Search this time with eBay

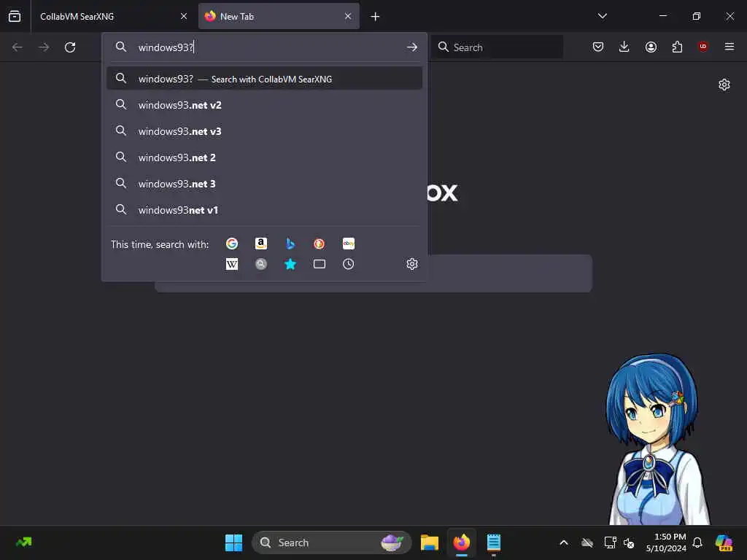pos(348,244)
